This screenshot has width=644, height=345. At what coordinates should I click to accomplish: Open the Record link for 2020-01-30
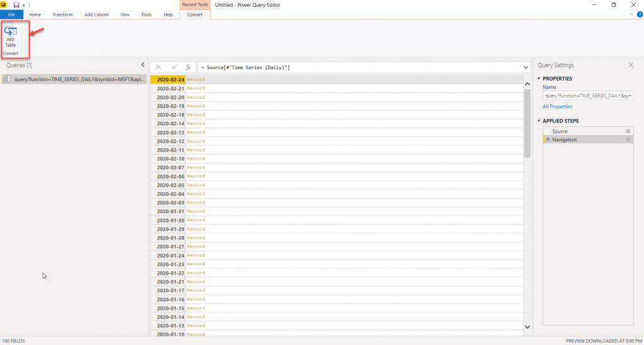pyautogui.click(x=196, y=221)
